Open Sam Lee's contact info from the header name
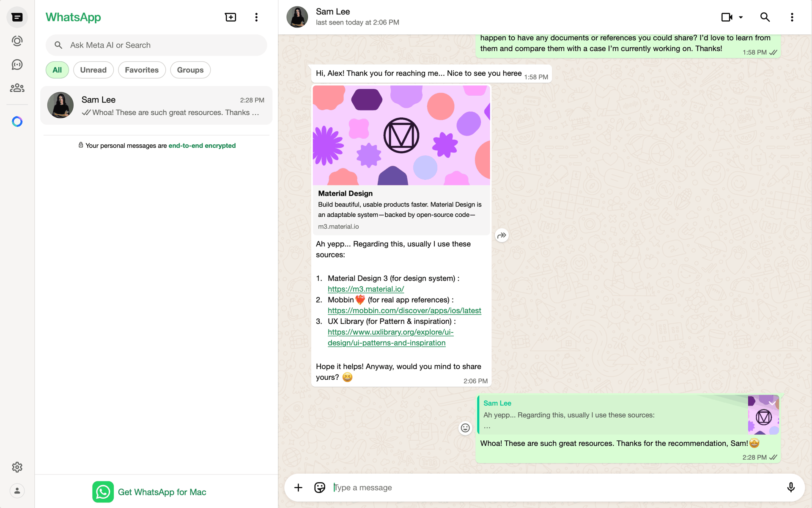812x508 pixels. tap(333, 12)
